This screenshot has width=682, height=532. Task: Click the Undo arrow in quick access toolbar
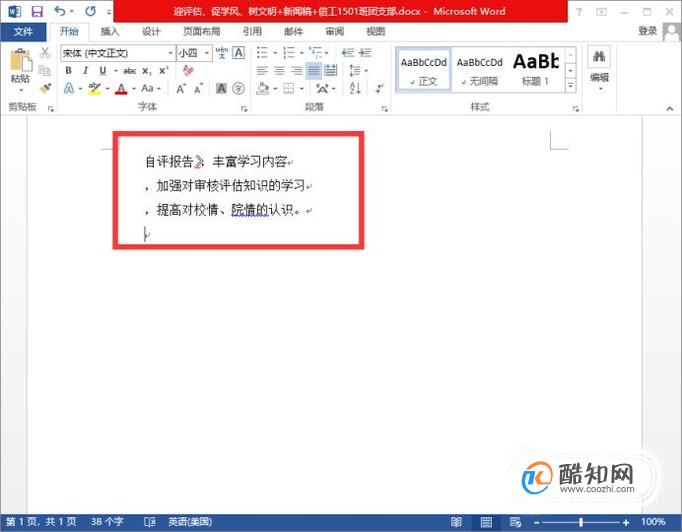(60, 11)
